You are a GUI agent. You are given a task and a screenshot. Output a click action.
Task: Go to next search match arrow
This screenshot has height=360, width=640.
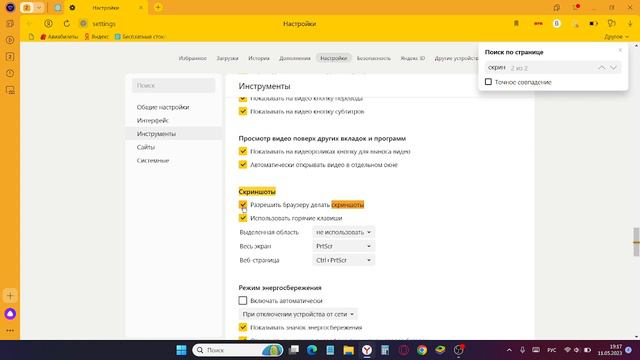click(x=613, y=68)
